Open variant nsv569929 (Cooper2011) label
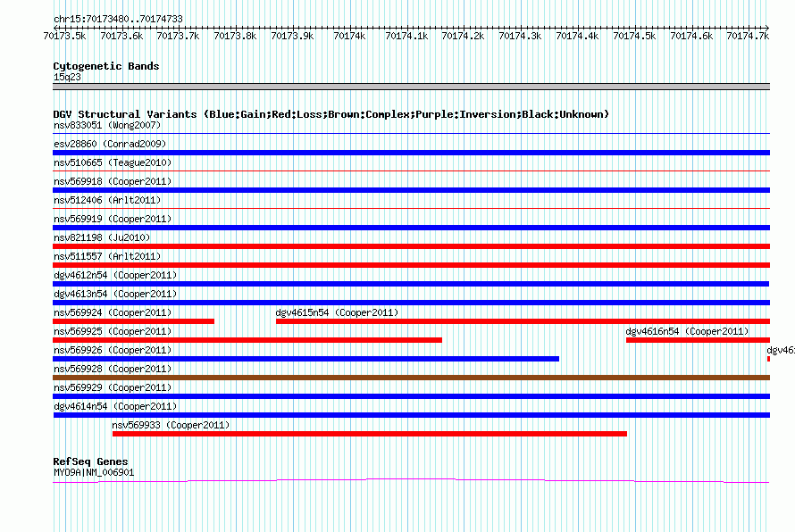The width and height of the screenshot is (795, 532). (x=113, y=387)
